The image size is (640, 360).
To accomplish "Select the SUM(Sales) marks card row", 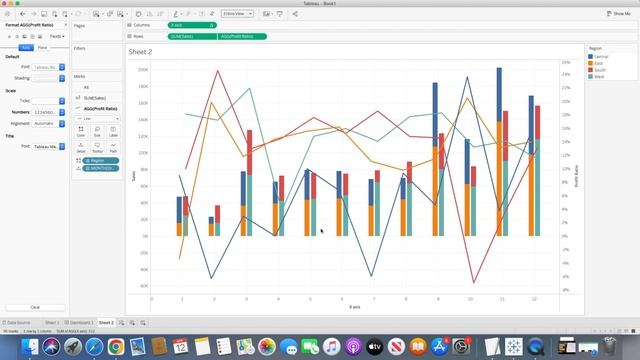I will pyautogui.click(x=97, y=98).
